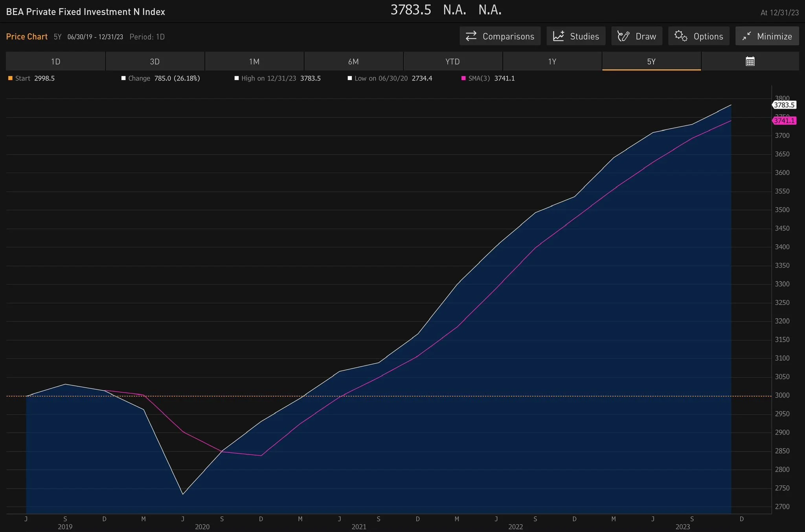Click the orange Start legend square
Viewport: 805px width, 532px height.
click(x=10, y=78)
